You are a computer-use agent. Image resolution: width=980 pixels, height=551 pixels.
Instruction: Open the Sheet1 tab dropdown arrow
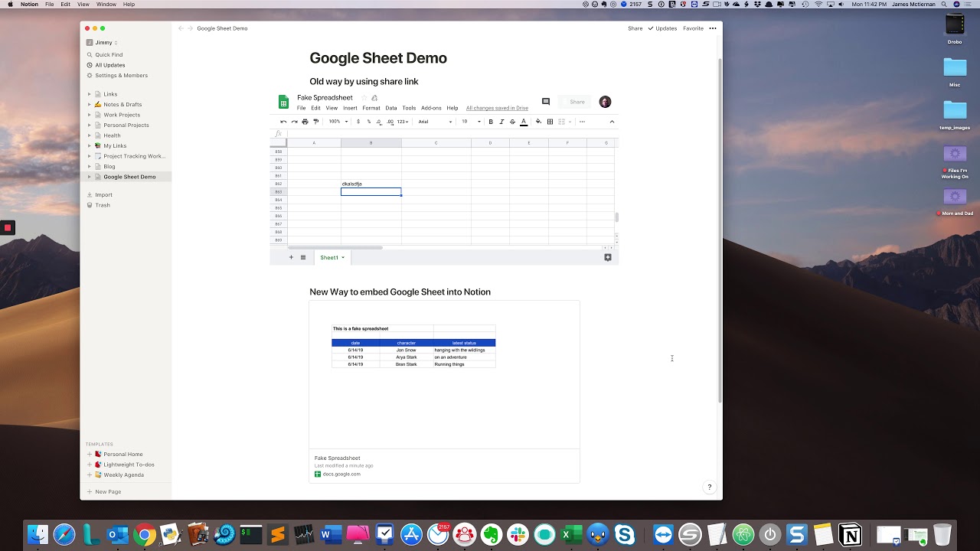343,258
